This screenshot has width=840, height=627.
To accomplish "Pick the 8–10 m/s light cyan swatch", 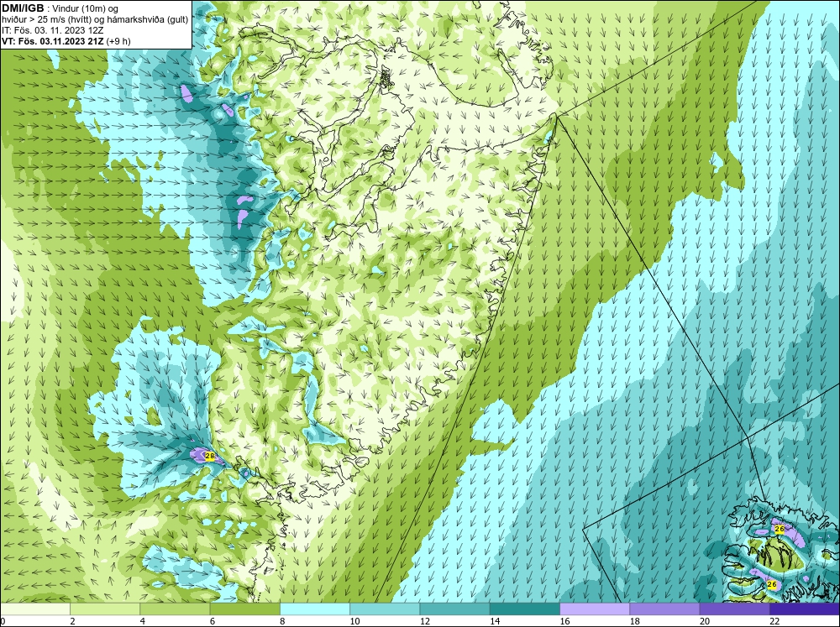I will tap(314, 609).
